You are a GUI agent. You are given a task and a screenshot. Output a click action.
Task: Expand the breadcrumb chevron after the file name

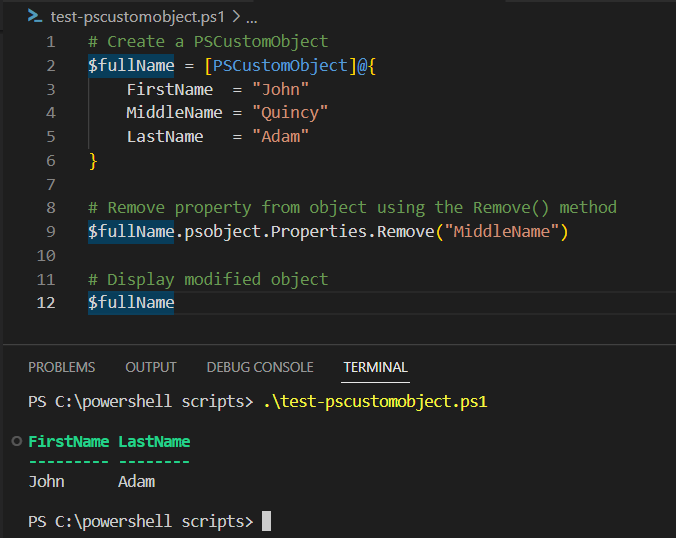tap(236, 17)
